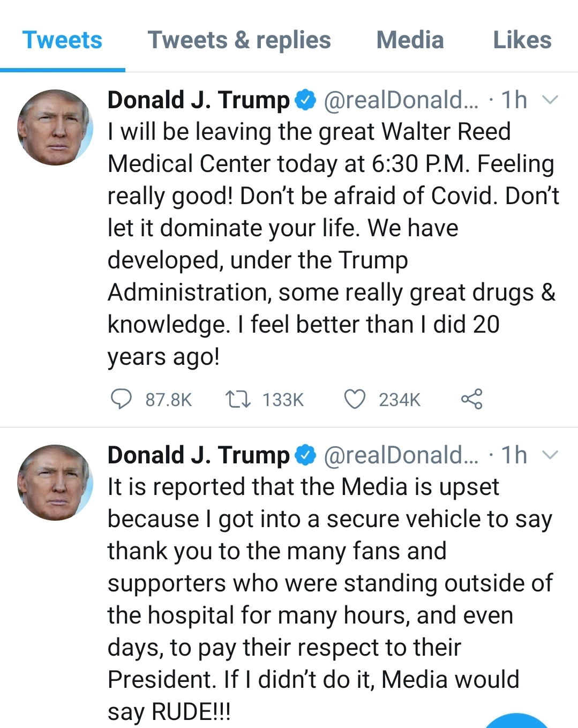Click @realDonald handle on second tweet
The image size is (578, 728).
[401, 455]
